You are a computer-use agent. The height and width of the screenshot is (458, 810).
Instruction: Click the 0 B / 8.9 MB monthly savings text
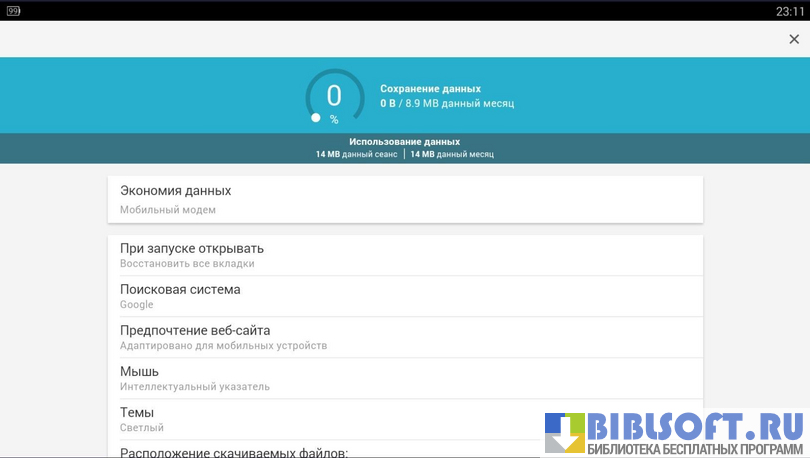(x=446, y=103)
